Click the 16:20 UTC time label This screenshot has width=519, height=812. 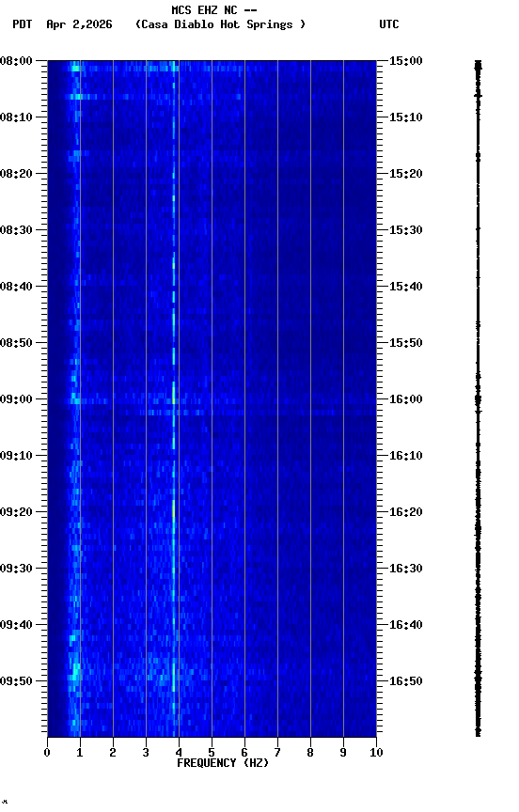(406, 512)
